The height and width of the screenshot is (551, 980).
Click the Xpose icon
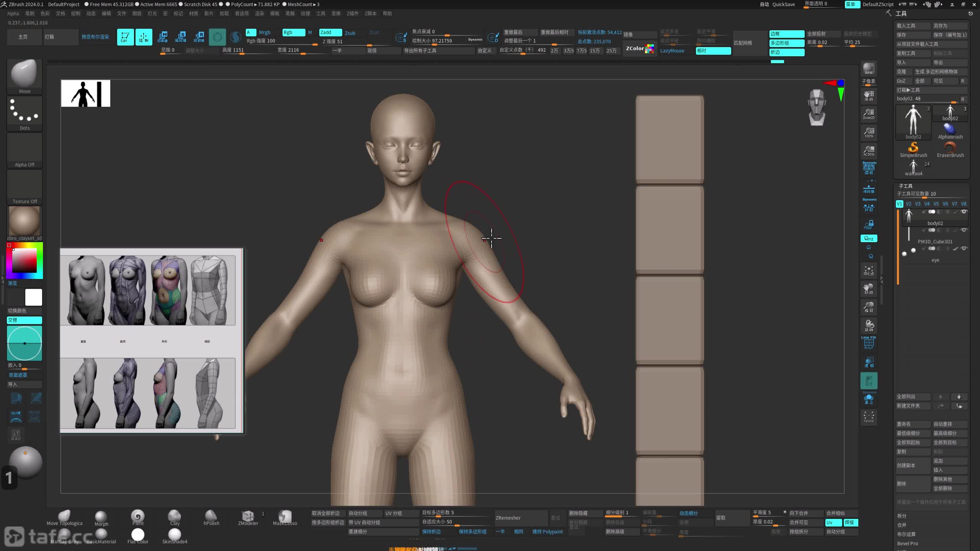click(x=869, y=417)
